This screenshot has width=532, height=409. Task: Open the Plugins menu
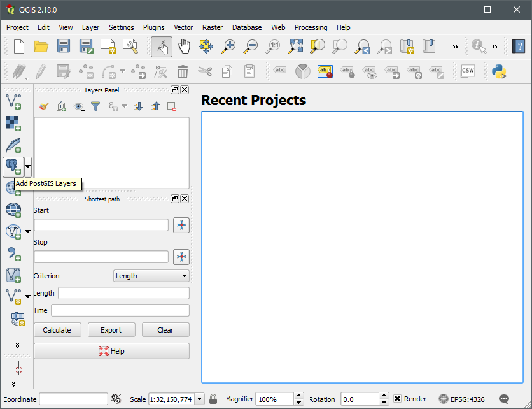tap(154, 27)
